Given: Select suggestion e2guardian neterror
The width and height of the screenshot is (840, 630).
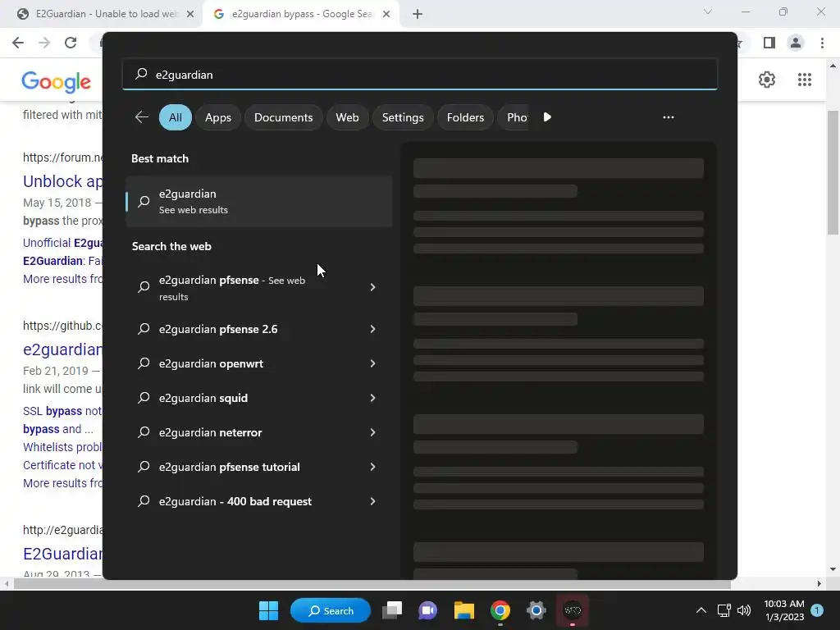Looking at the screenshot, I should [259, 432].
